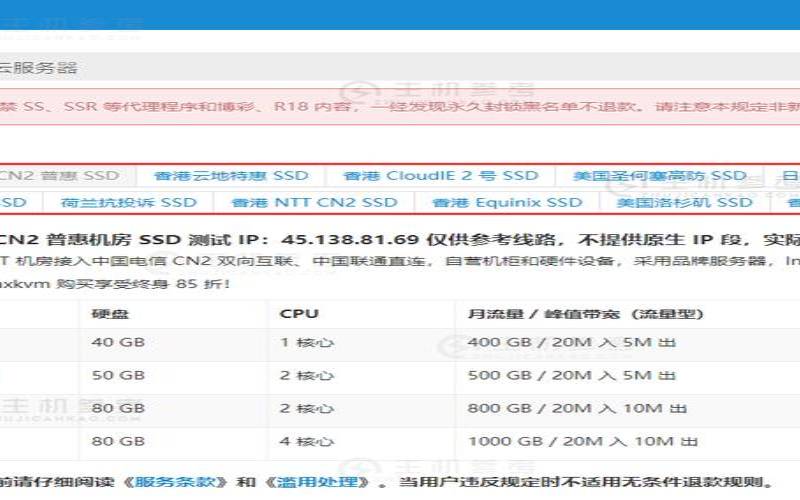
Task: Select the CN2 普惠 SSD tab
Action: coord(60,176)
